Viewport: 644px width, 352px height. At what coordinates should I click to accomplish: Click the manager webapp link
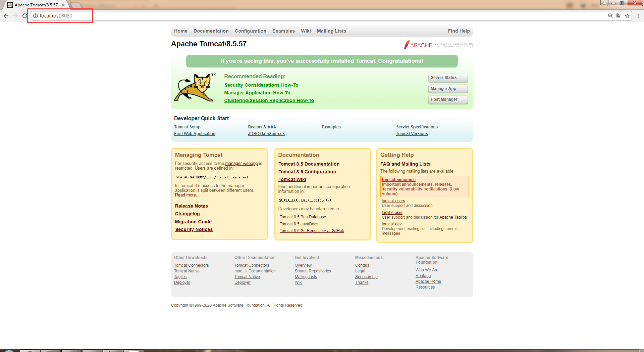pos(241,164)
